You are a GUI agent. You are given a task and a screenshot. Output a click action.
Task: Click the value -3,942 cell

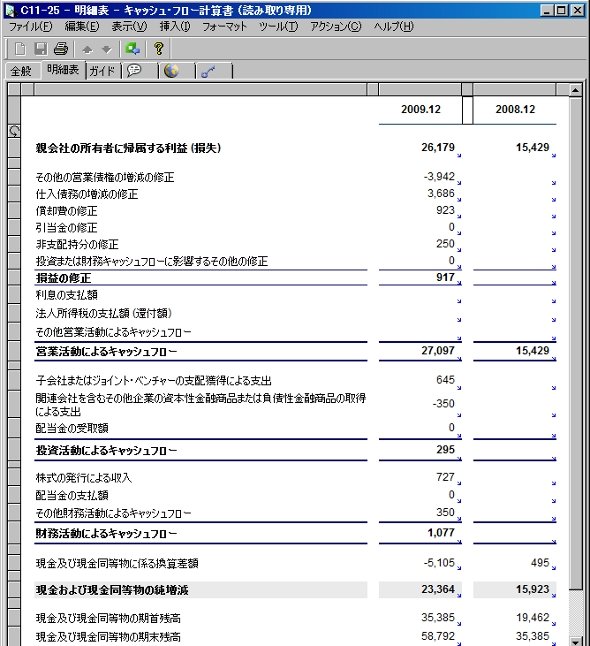(439, 176)
